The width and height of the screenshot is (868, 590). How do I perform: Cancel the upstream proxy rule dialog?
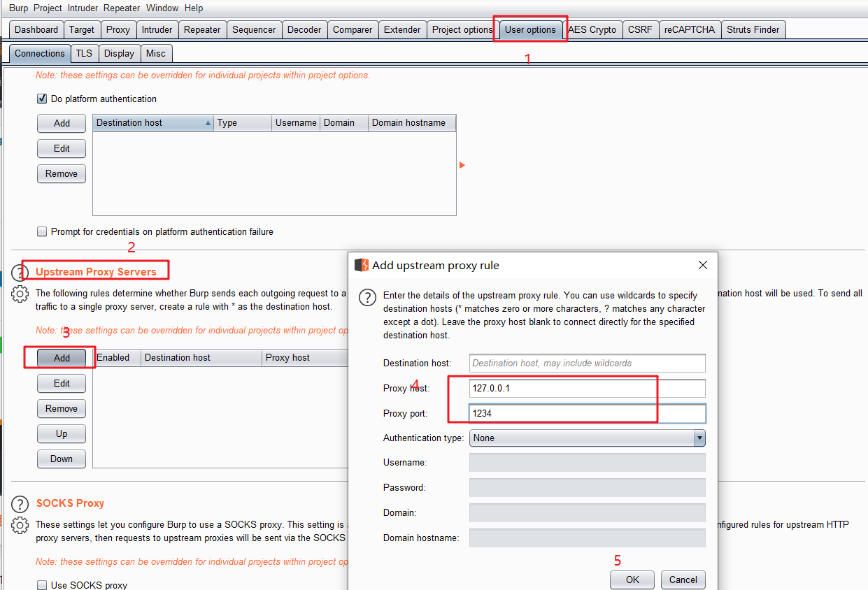click(683, 580)
